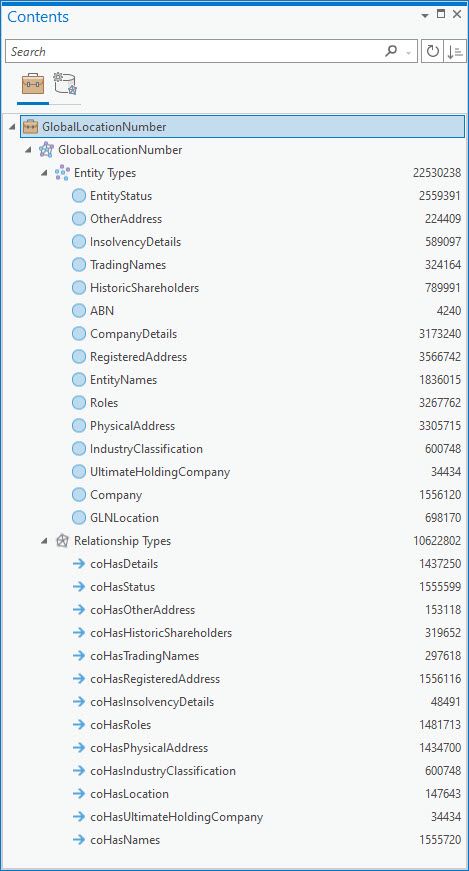Select the Relationship Types label
Screen dimensions: 469x871
122,541
